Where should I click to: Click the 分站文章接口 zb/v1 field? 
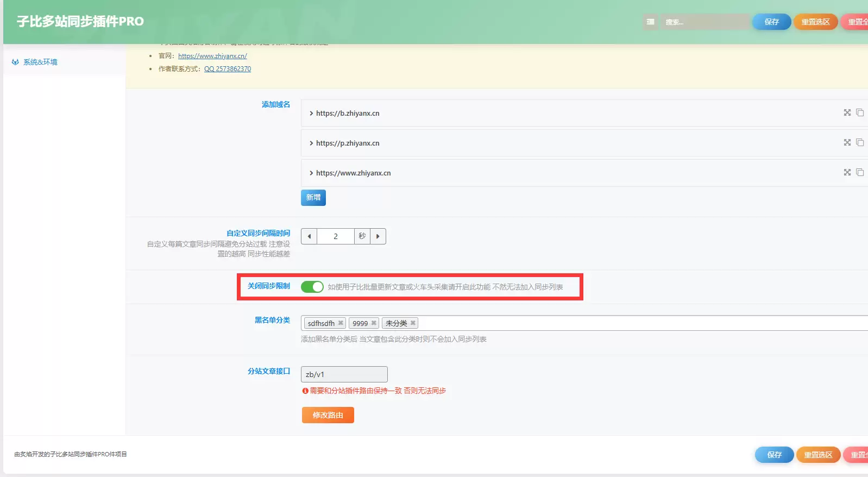344,374
